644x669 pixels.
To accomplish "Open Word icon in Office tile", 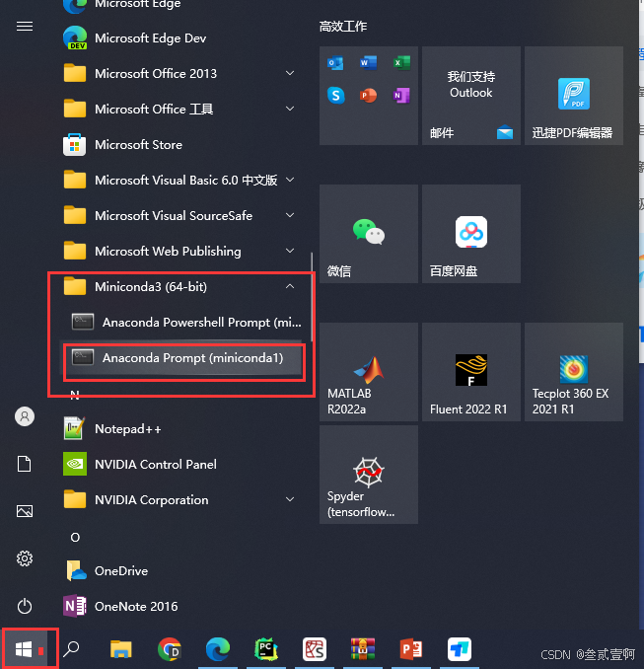I will pos(369,63).
